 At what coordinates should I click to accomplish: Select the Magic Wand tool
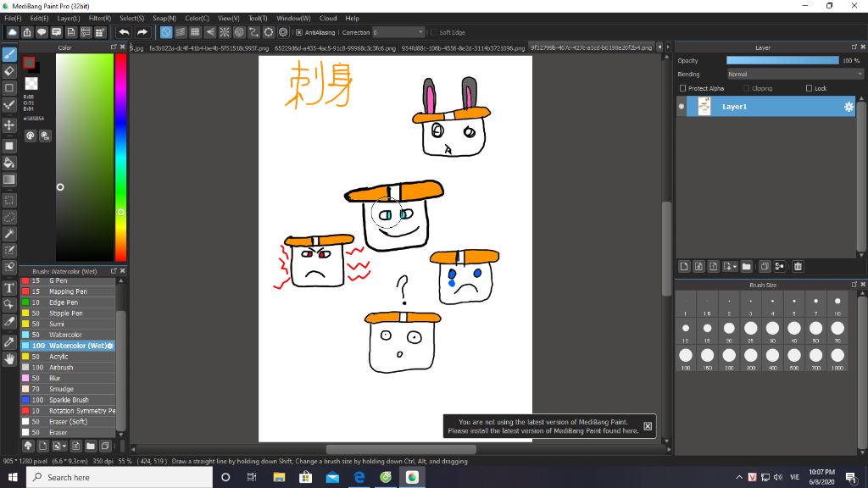pos(9,234)
